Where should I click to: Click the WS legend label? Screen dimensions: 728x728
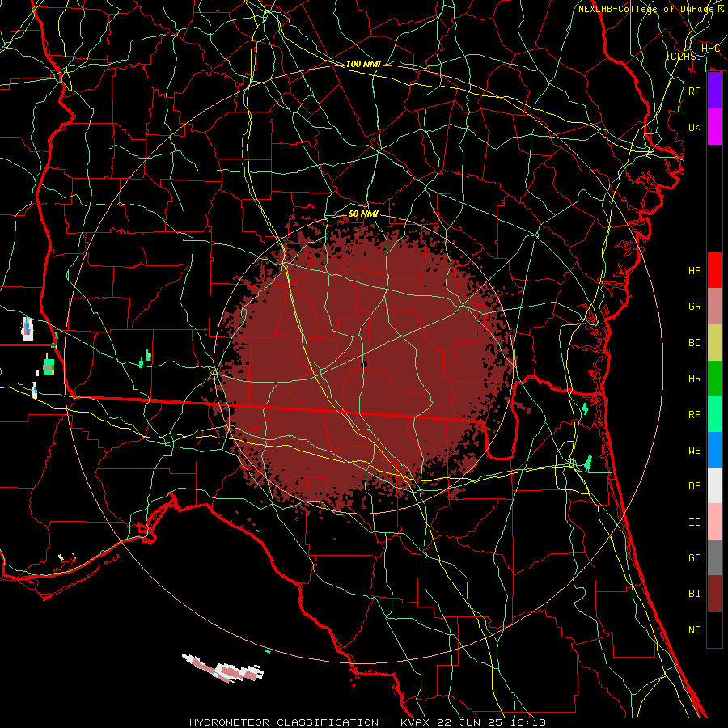(695, 451)
